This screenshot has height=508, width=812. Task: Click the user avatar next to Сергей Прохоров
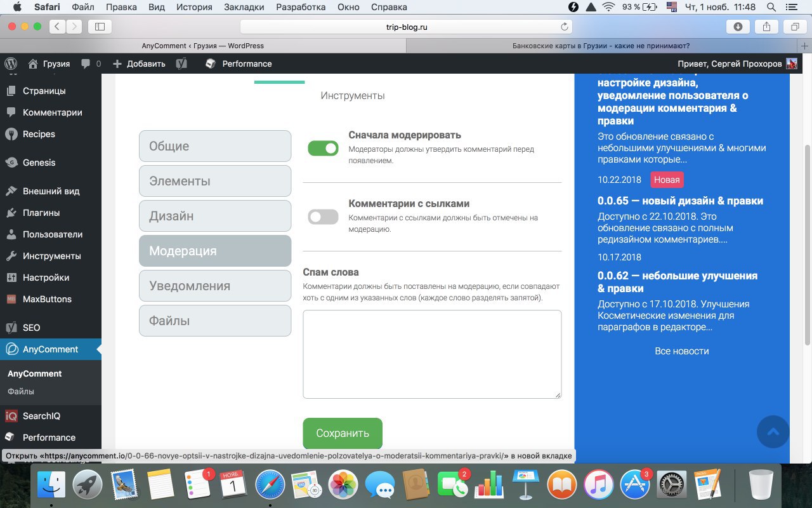(x=792, y=63)
